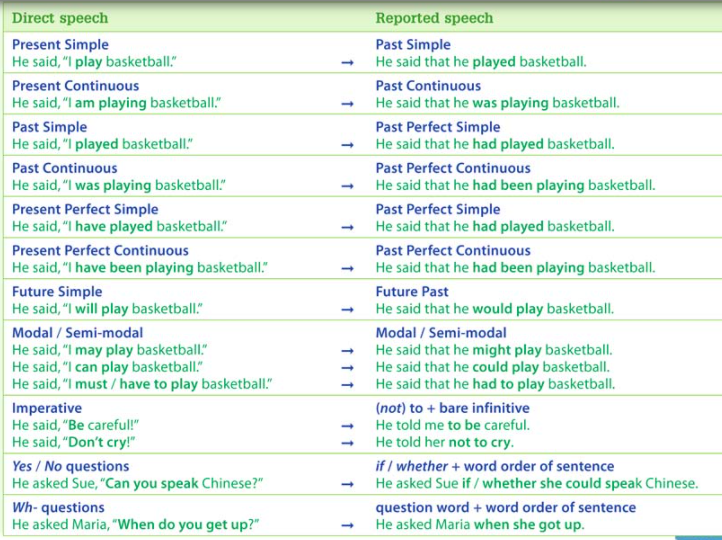Select the 'Future Simple' heading
722x540 pixels.
[x=57, y=292]
